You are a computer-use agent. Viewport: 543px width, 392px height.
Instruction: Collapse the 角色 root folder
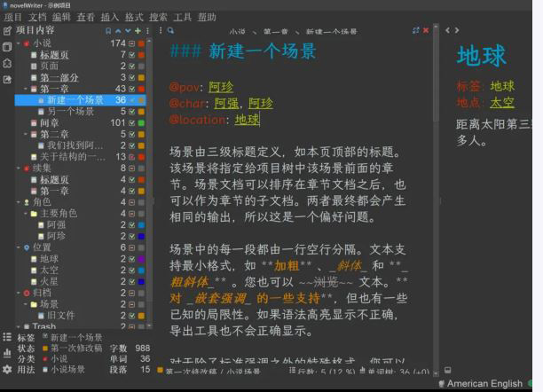click(19, 202)
